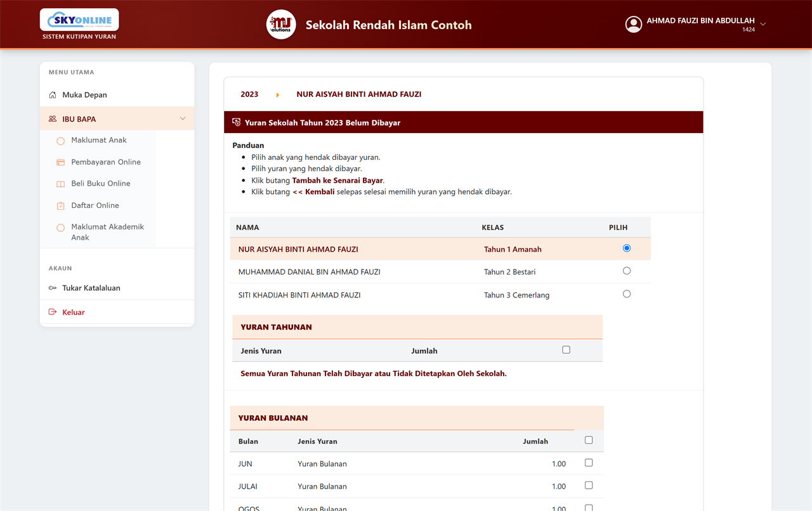Click the Daftar Online clipboard icon

[x=61, y=205]
